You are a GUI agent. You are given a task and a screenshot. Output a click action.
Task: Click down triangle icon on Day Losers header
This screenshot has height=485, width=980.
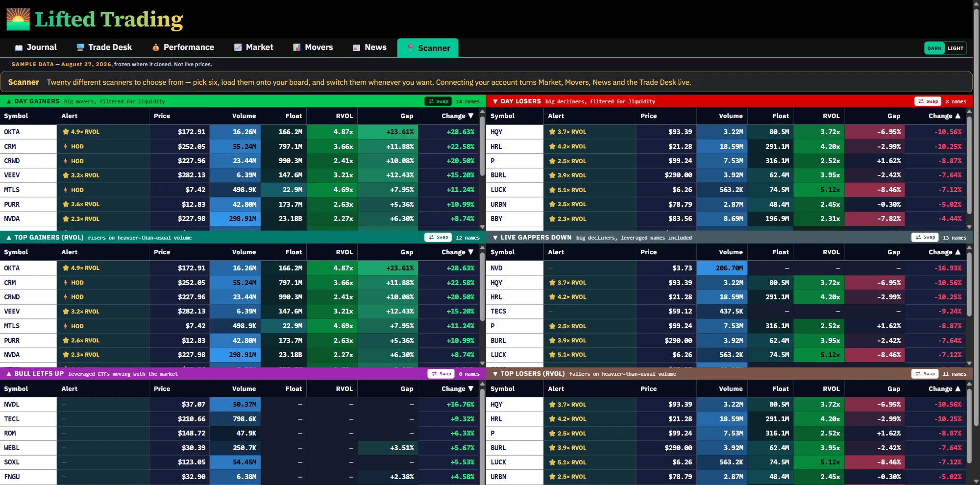click(x=495, y=101)
